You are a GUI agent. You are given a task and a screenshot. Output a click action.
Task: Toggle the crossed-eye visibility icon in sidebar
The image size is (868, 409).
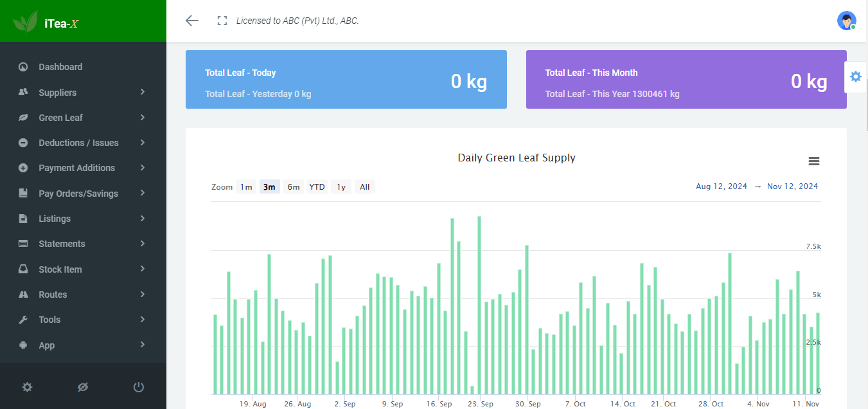point(82,387)
